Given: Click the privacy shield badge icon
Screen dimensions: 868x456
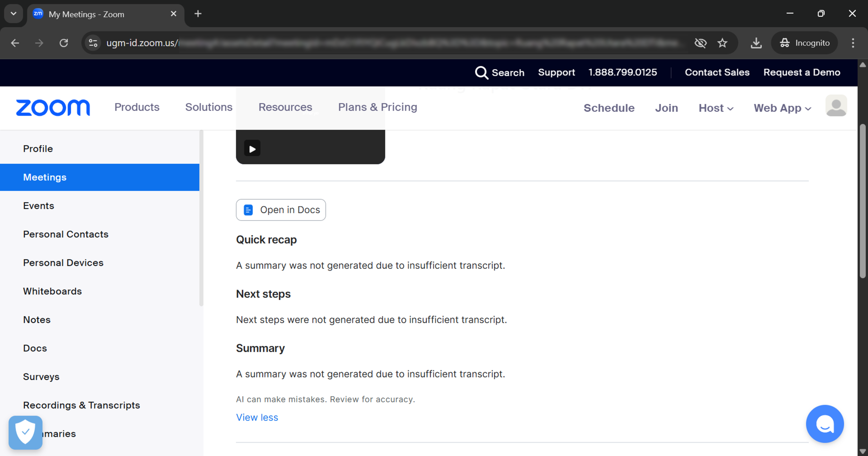Looking at the screenshot, I should pos(25,432).
